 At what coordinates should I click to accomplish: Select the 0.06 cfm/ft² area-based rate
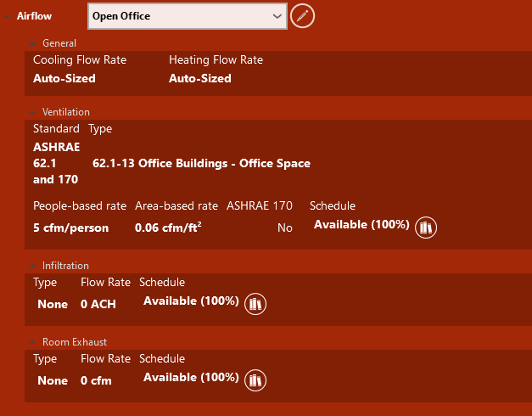(x=168, y=228)
